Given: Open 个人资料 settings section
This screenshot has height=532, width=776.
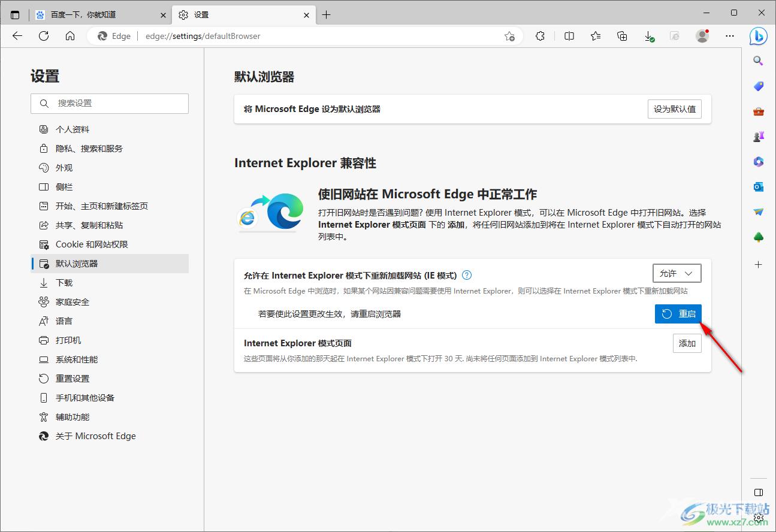Looking at the screenshot, I should click(110, 129).
